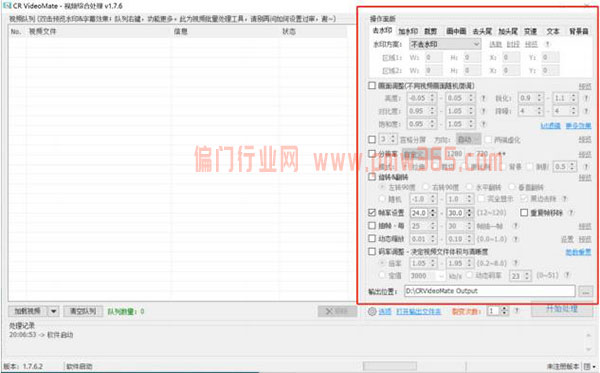Switch to the text tab
Screen dimensions: 600x373
(553, 31)
